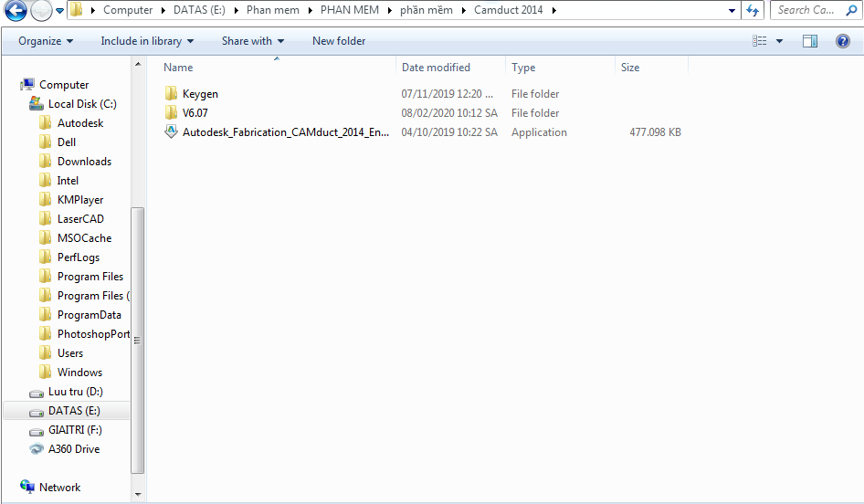Open the Organize menu

pos(46,41)
